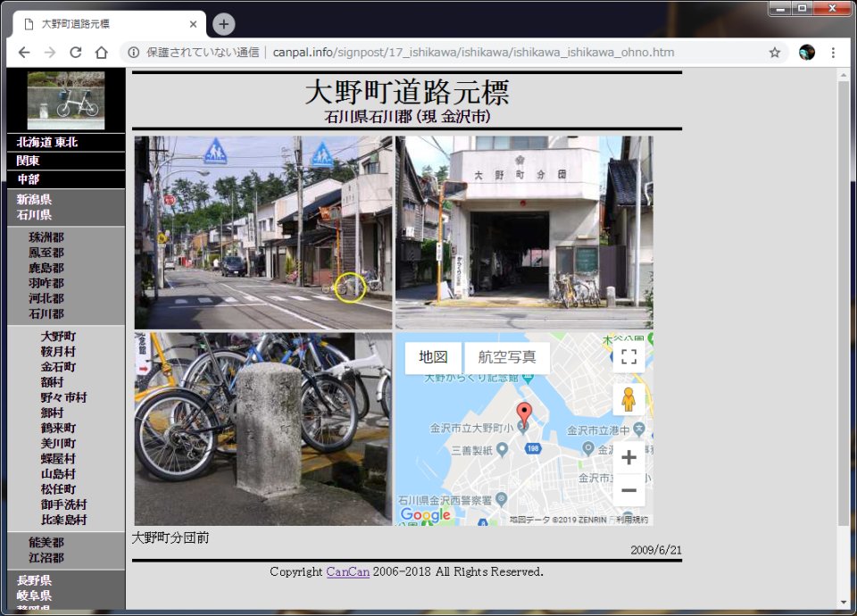Open the site info icon in address bar
Viewport: 857px width, 616px height.
pyautogui.click(x=133, y=53)
